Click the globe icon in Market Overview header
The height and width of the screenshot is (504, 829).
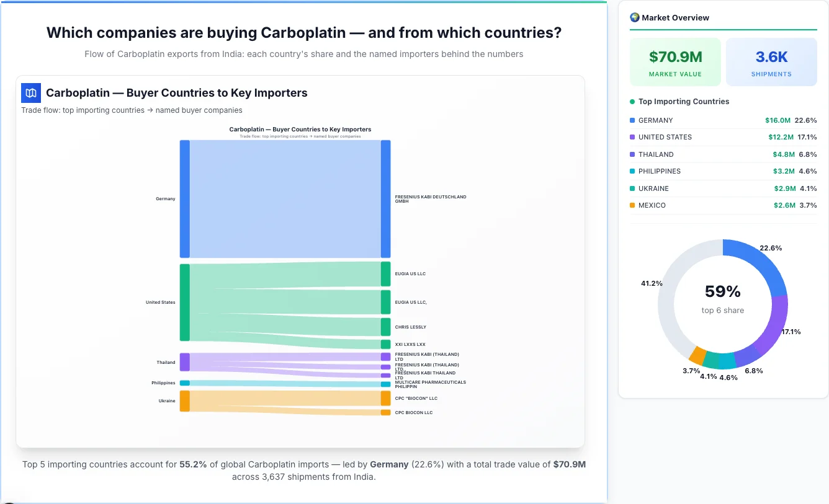634,17
